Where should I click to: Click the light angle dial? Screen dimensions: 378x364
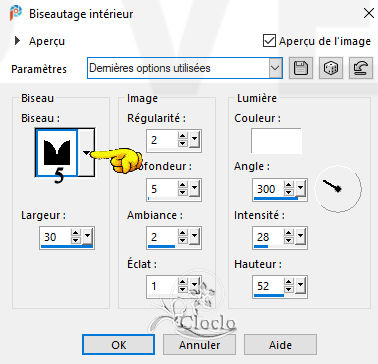338,188
